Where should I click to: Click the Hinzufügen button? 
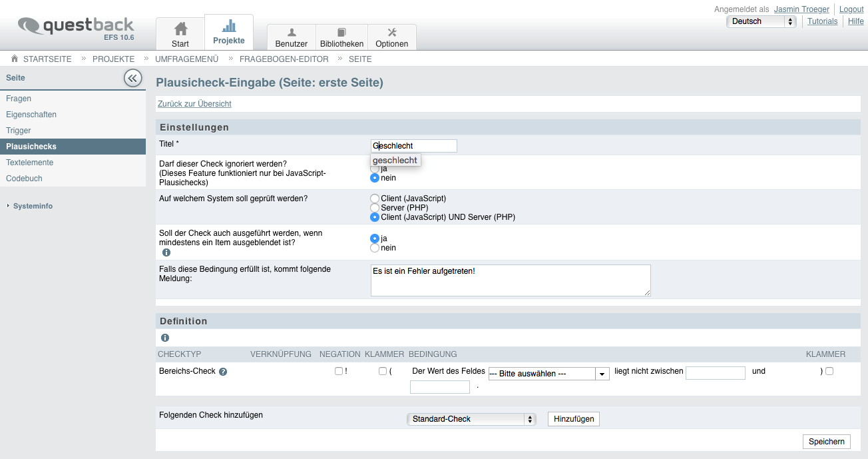coord(574,419)
